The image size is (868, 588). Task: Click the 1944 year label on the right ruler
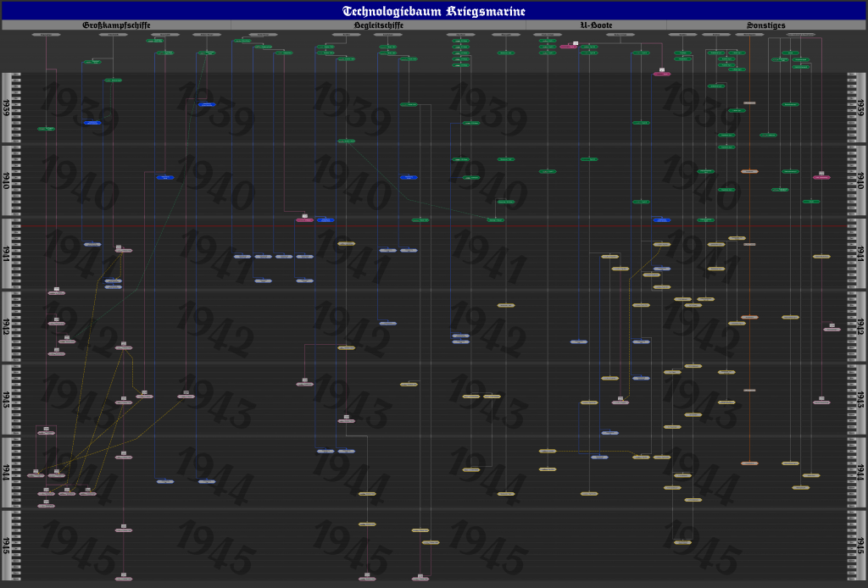point(861,473)
